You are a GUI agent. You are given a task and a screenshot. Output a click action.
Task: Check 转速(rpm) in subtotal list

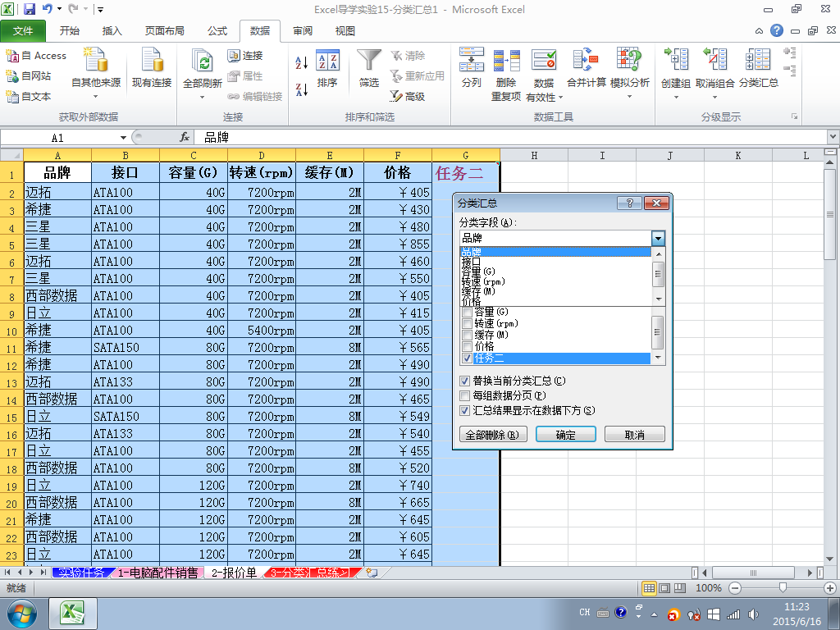pyautogui.click(x=467, y=323)
